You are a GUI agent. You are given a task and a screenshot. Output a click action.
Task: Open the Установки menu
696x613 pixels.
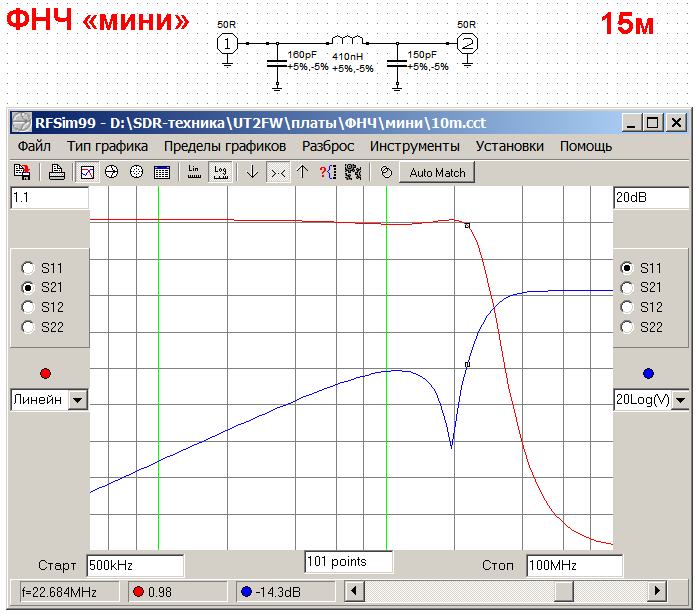click(510, 146)
